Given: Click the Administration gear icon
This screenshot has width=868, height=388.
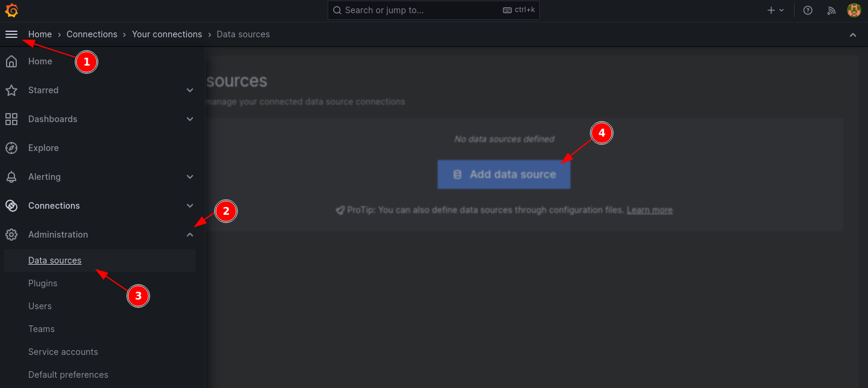Looking at the screenshot, I should 11,235.
